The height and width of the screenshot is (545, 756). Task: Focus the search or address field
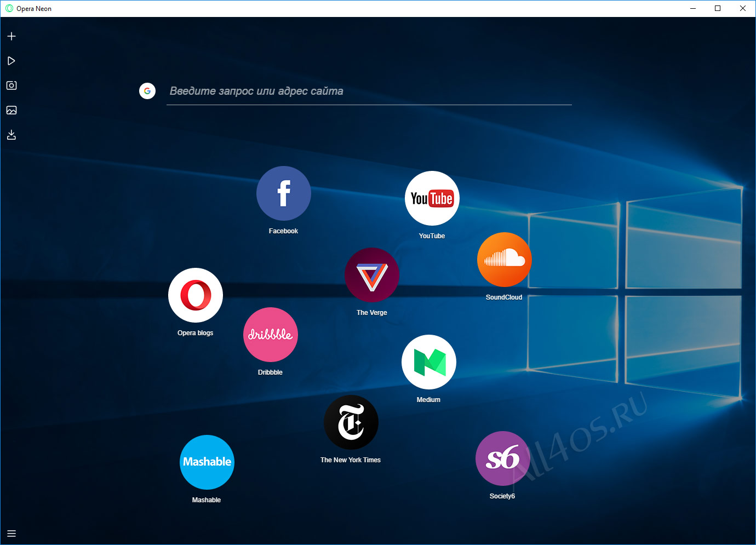[x=369, y=91]
